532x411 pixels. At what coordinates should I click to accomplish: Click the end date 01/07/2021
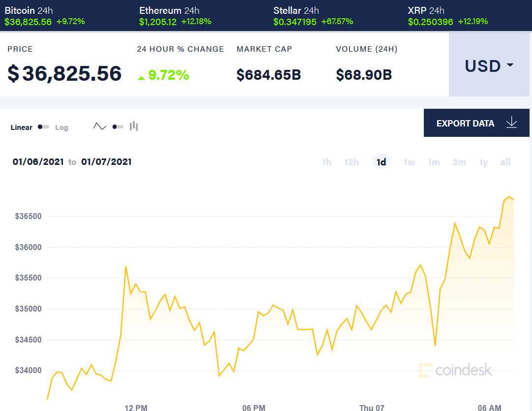(107, 161)
